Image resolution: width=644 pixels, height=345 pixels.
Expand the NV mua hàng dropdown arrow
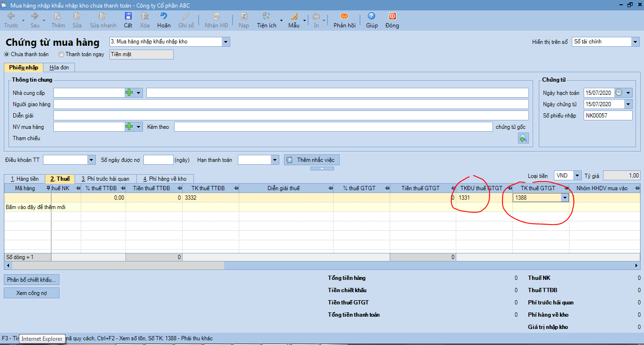tap(139, 126)
